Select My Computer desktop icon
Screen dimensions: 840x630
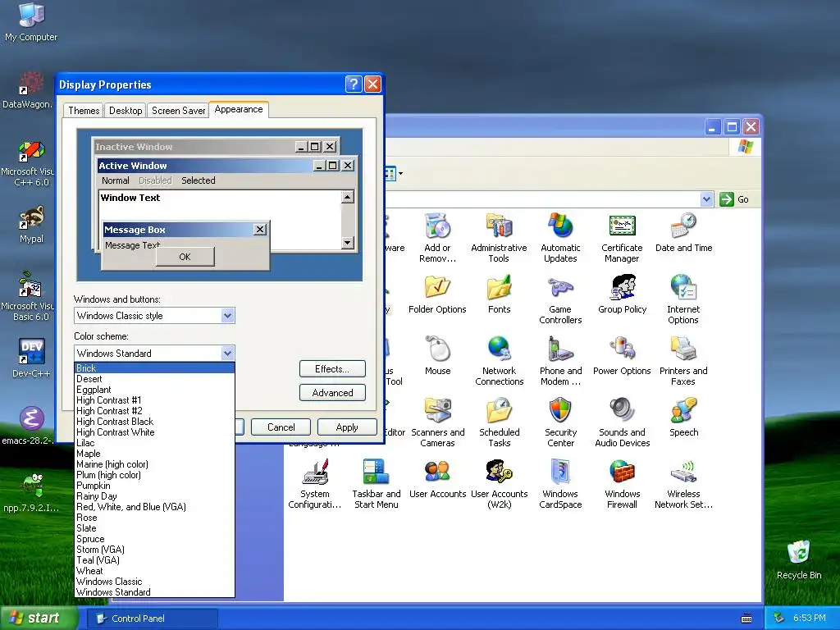click(x=31, y=21)
